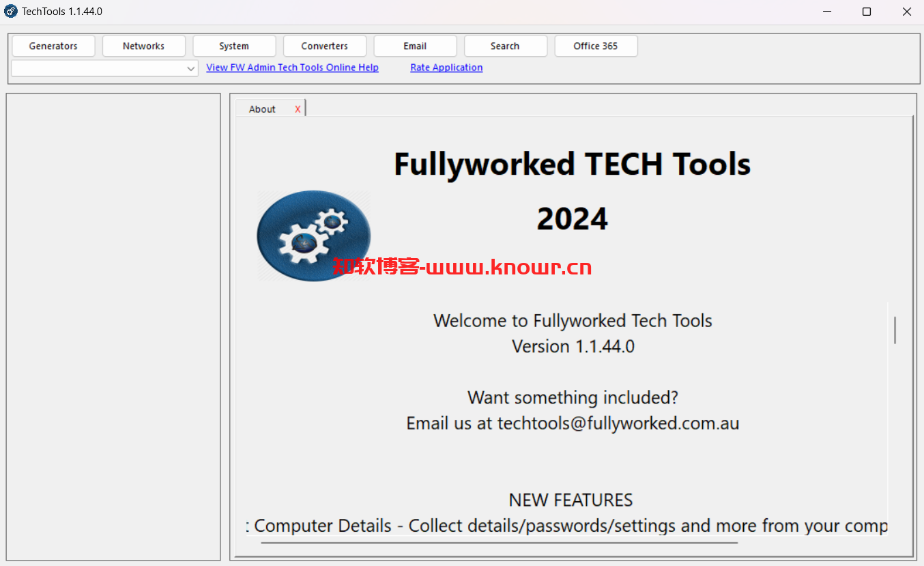Close the TechTools window
924x566 pixels.
point(906,12)
